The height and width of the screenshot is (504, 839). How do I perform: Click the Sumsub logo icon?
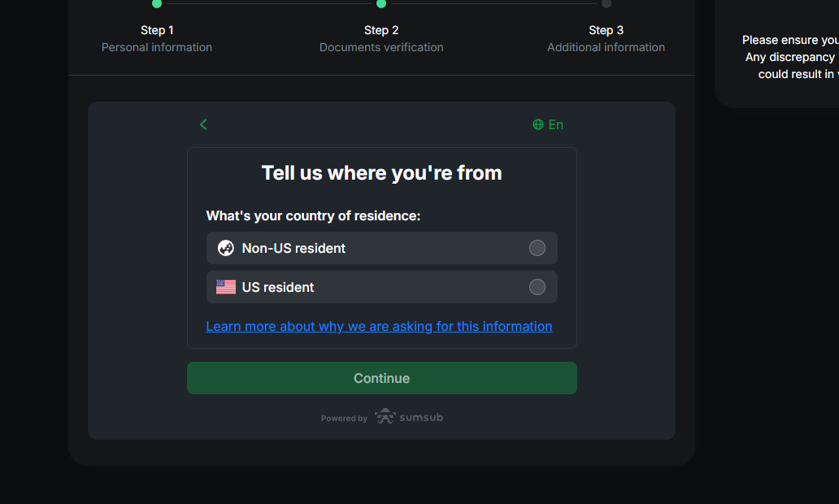tap(385, 417)
